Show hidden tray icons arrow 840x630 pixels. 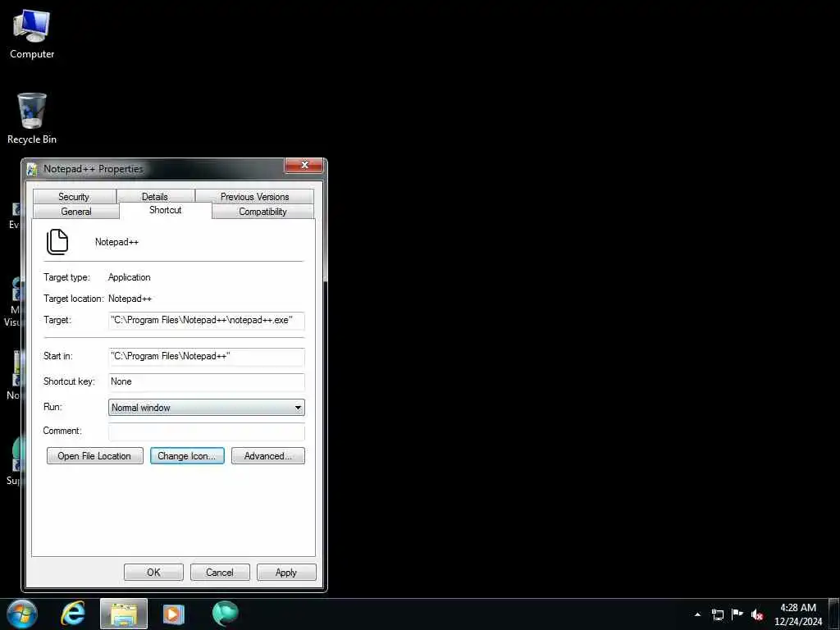pyautogui.click(x=697, y=614)
